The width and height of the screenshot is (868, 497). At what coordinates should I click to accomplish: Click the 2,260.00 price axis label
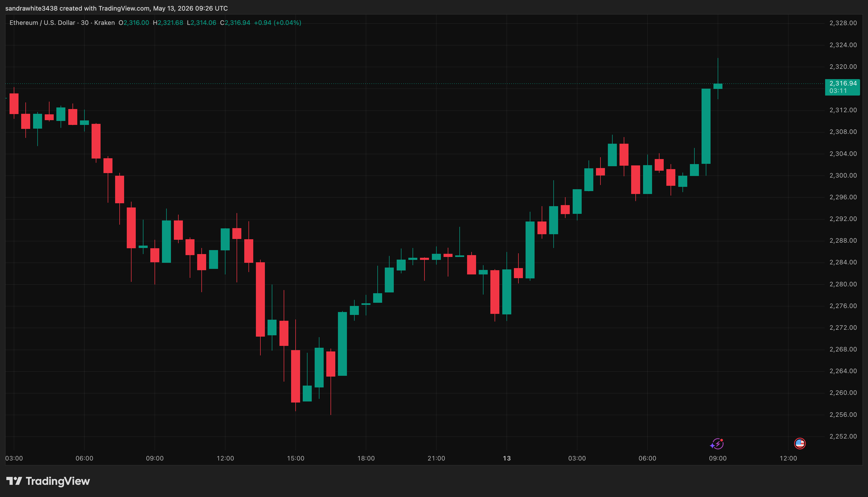[843, 393]
